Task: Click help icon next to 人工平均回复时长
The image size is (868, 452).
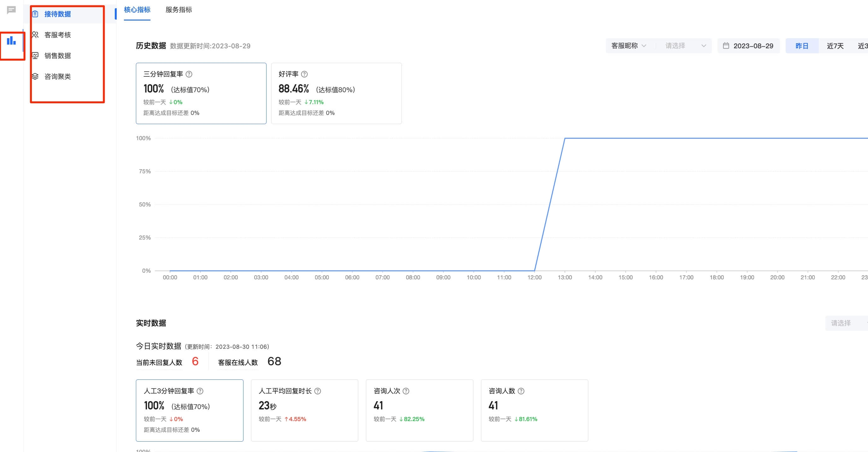Action: pos(318,391)
